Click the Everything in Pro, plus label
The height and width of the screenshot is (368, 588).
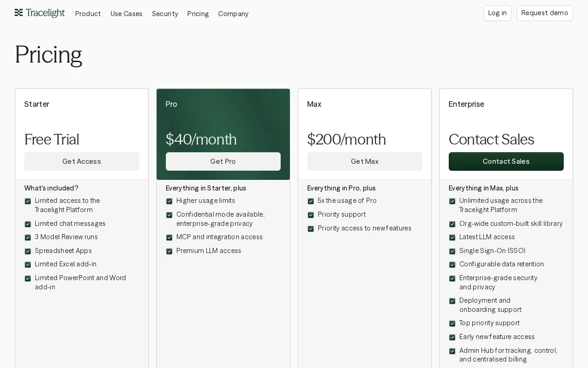point(341,188)
